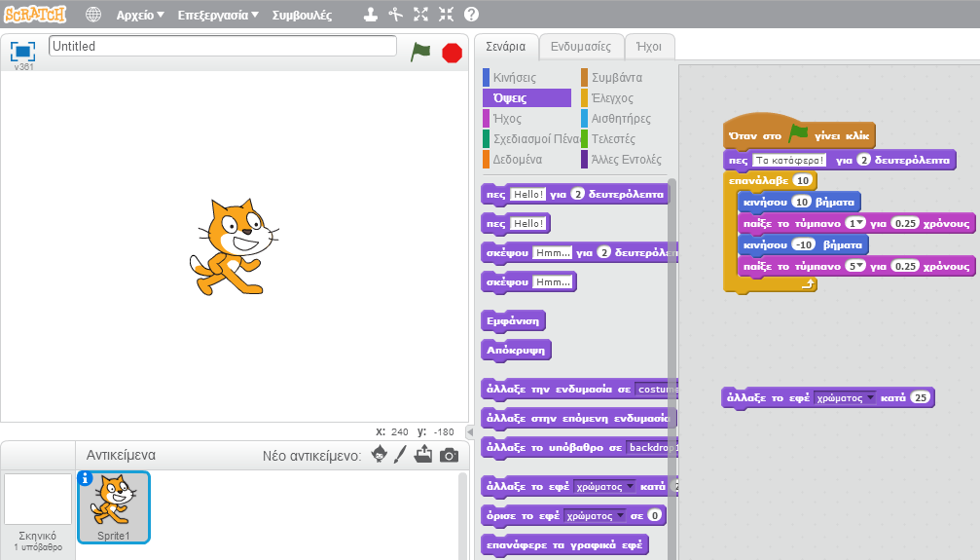
Task: Click the επανάφερε τα γραφικά εφέ block
Action: point(564,545)
